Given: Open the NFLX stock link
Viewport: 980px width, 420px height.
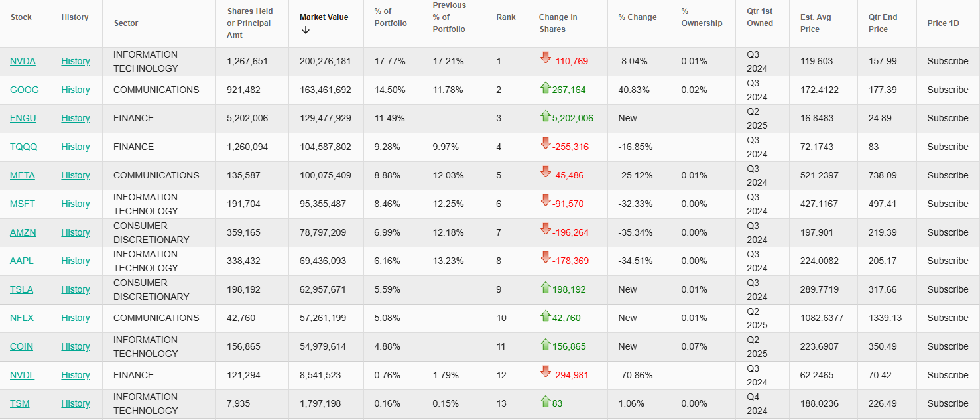Looking at the screenshot, I should (22, 318).
